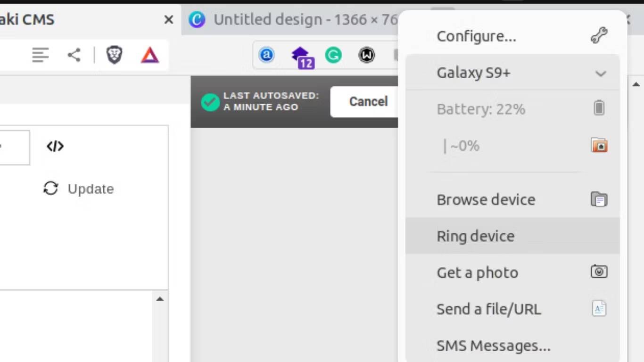Open Brave Rewards triangle icon
This screenshot has height=362, width=644.
[150, 55]
